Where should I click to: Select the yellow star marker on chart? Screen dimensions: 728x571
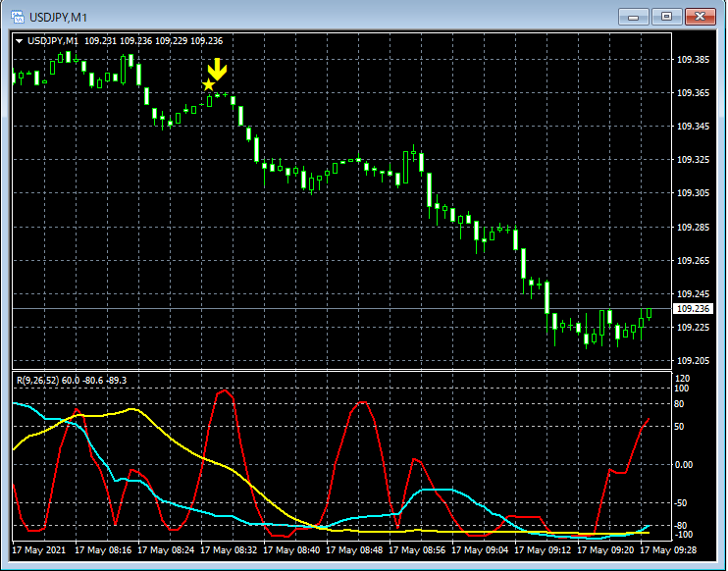coord(208,85)
